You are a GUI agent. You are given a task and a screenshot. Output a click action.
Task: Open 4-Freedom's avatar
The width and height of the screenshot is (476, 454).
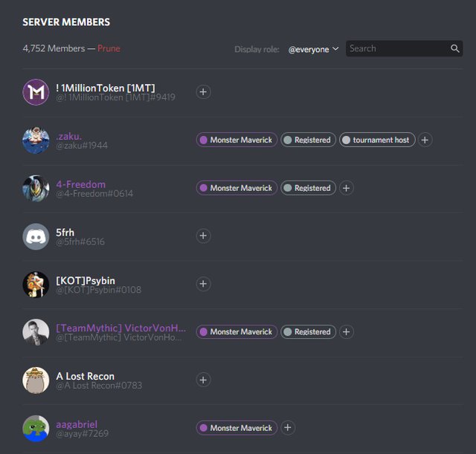pos(36,188)
